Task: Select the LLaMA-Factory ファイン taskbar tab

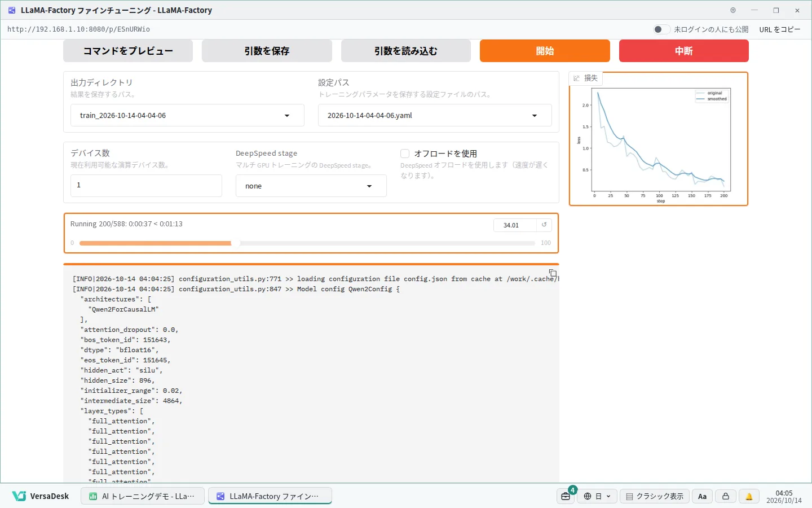Action: 270,496
